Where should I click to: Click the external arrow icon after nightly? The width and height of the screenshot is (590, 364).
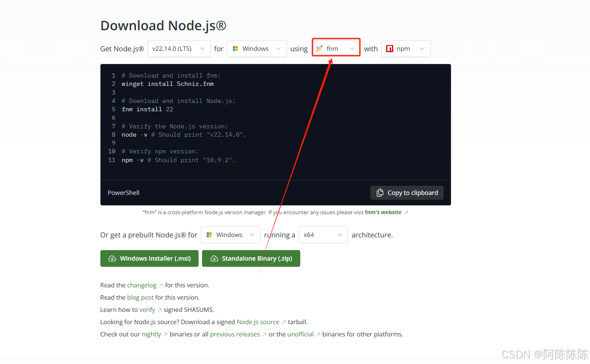165,335
